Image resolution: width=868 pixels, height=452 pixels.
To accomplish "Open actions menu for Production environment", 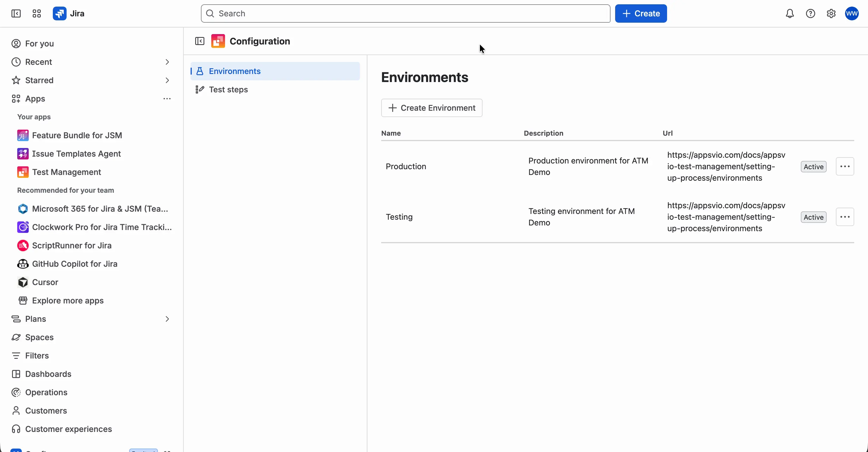I will 845,166.
